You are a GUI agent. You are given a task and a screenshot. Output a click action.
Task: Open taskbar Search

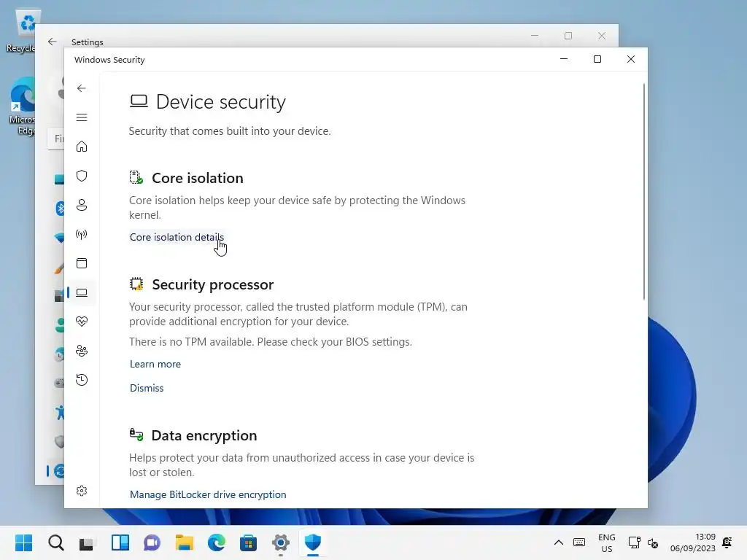(55, 542)
